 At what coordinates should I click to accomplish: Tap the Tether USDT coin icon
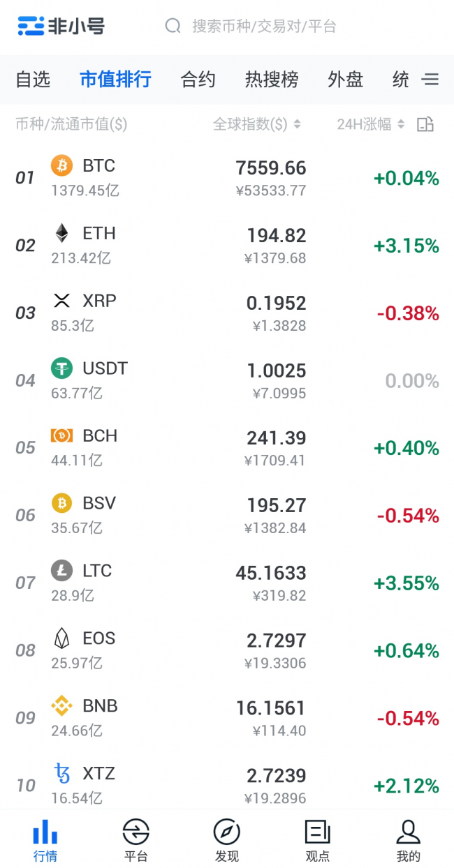pyautogui.click(x=61, y=368)
